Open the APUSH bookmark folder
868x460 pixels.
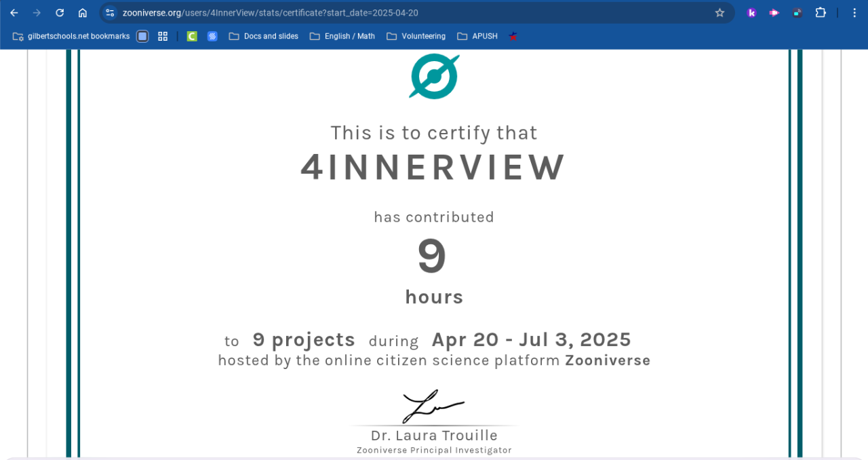coord(477,36)
